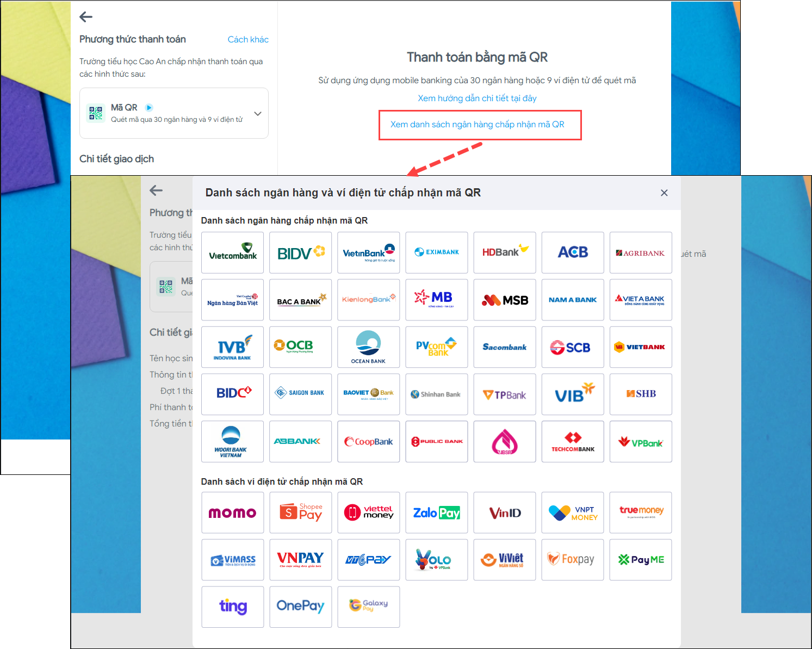The height and width of the screenshot is (649, 812).
Task: Click the PVcomBank logo
Action: [x=437, y=347]
